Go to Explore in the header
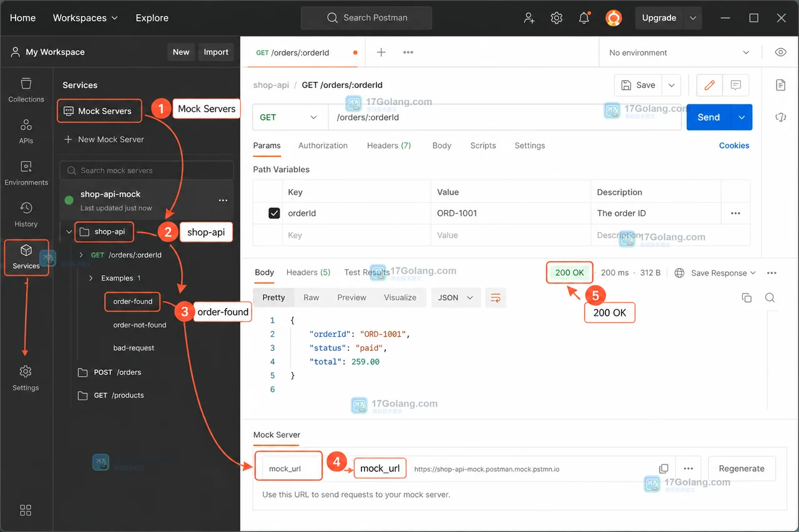Image resolution: width=799 pixels, height=532 pixels. 152,18
